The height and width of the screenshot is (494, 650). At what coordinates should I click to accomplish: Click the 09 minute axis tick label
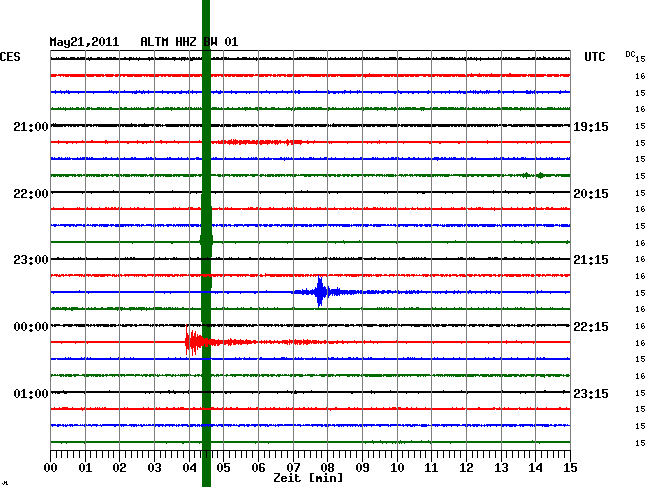[362, 468]
